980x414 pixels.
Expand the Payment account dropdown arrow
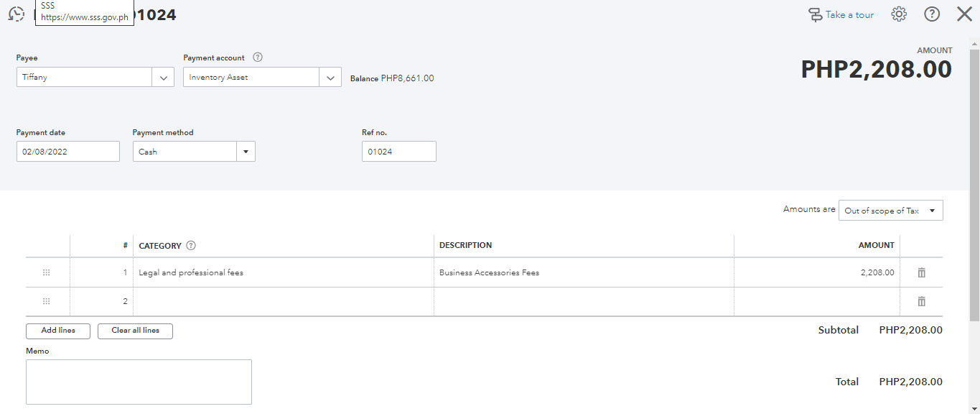click(330, 77)
